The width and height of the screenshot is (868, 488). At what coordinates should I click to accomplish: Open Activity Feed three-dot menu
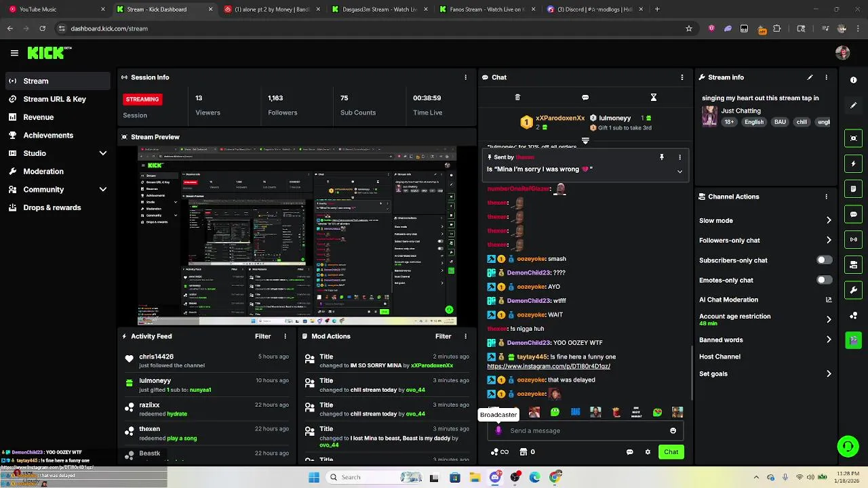click(x=285, y=336)
